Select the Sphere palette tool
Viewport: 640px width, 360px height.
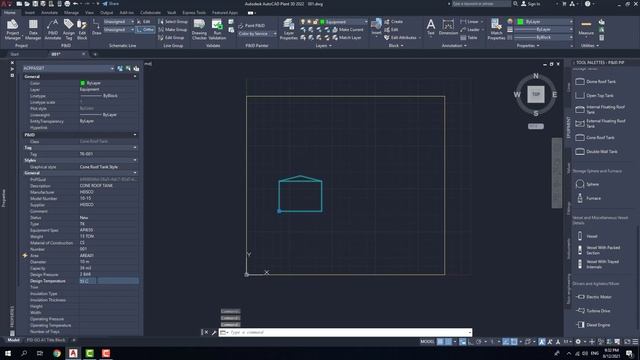coord(587,184)
